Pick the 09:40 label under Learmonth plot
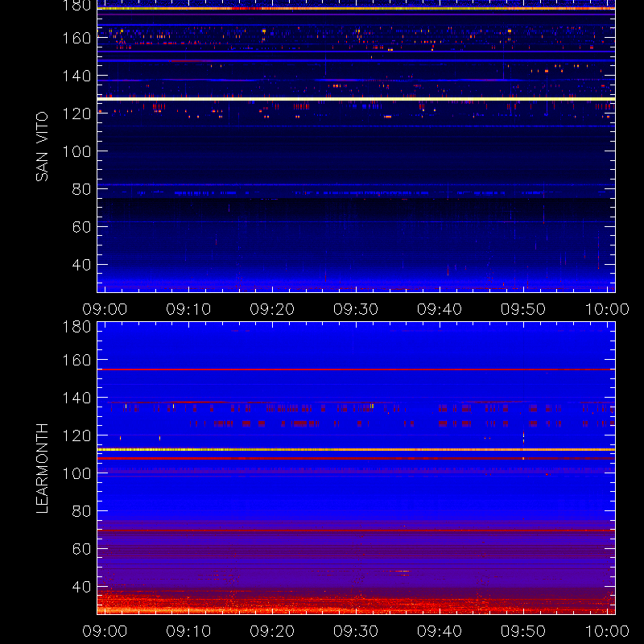This screenshot has width=644, height=644. point(440,631)
